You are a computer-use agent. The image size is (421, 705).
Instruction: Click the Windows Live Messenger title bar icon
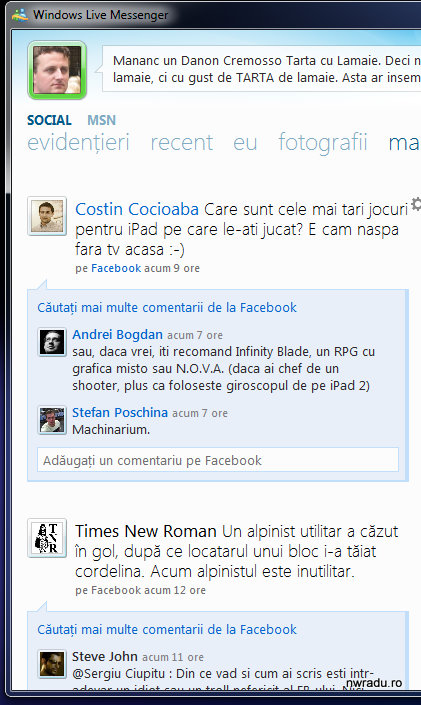(x=20, y=15)
